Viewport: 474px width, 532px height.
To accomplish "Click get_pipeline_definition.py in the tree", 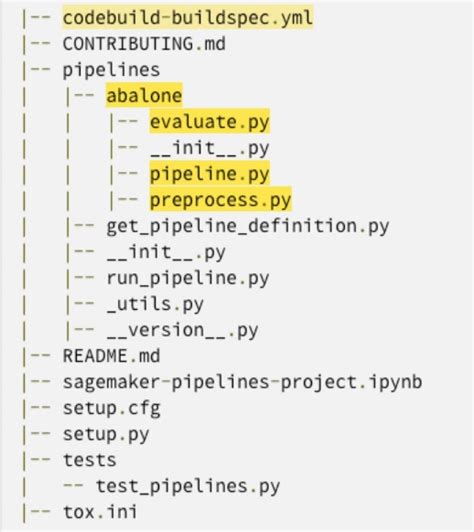I will (248, 226).
